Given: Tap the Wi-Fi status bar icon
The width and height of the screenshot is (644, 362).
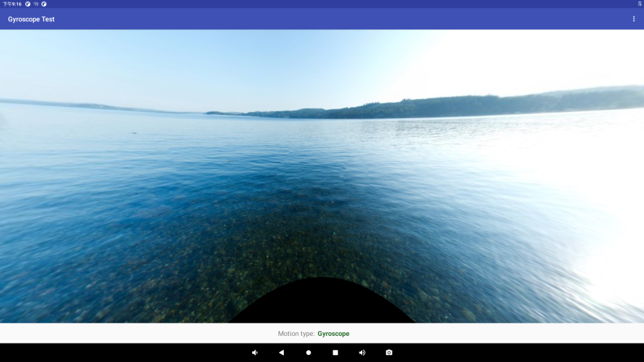Looking at the screenshot, I should [x=36, y=4].
